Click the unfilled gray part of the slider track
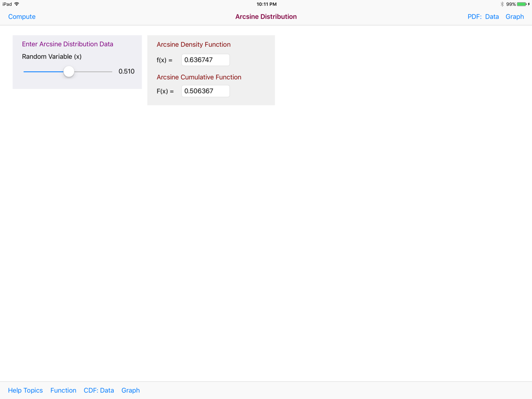This screenshot has width=532, height=399. [93, 72]
